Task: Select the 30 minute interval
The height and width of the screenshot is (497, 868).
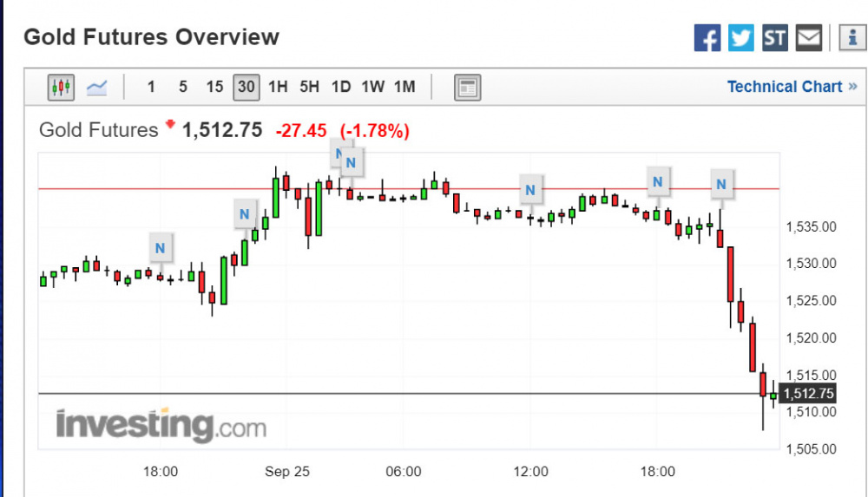Action: (x=246, y=87)
